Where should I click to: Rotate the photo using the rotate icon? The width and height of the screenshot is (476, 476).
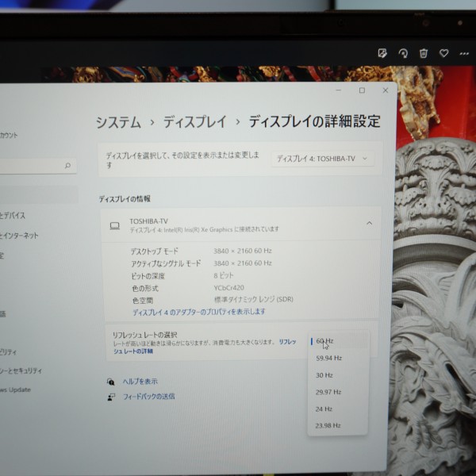tap(403, 53)
